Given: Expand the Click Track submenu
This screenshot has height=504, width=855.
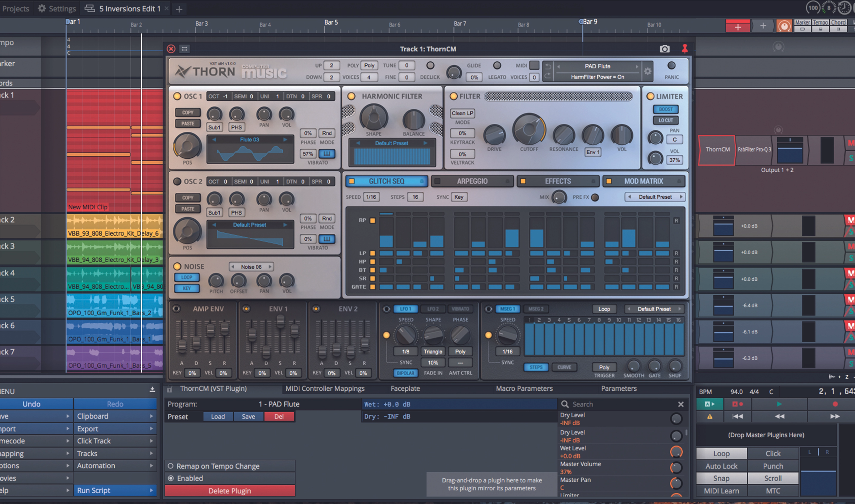Looking at the screenshot, I should (x=115, y=441).
